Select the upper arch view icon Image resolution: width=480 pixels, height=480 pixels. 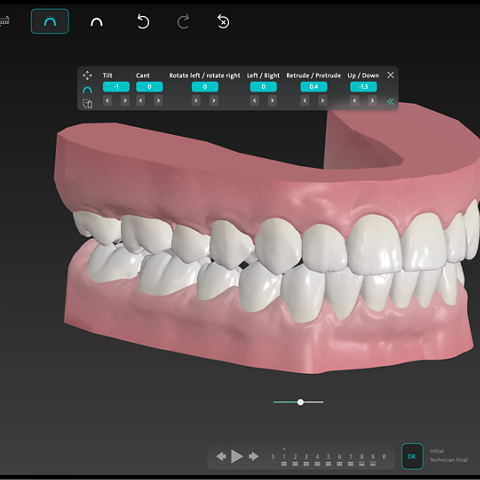[50, 22]
